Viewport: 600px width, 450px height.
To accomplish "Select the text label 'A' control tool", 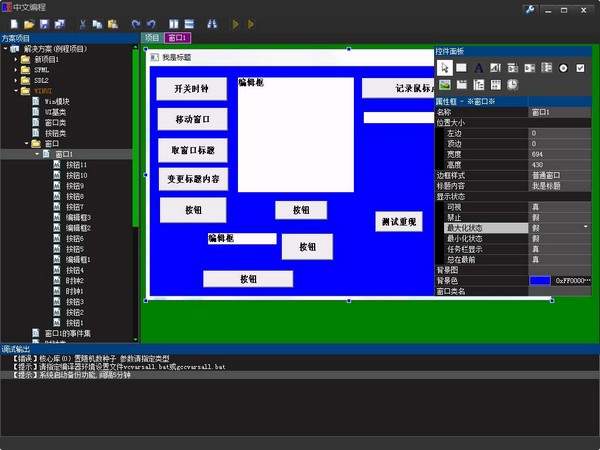I will [479, 67].
